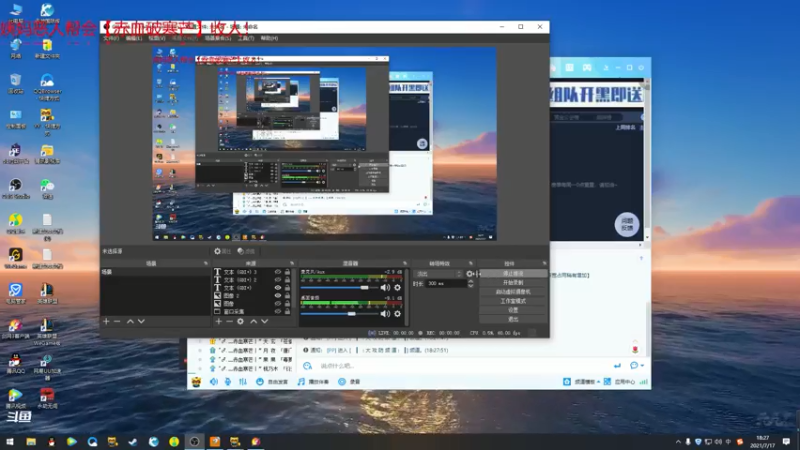The image size is (800, 450).
Task: Open the Edit menu in OBS
Action: tap(133, 38)
